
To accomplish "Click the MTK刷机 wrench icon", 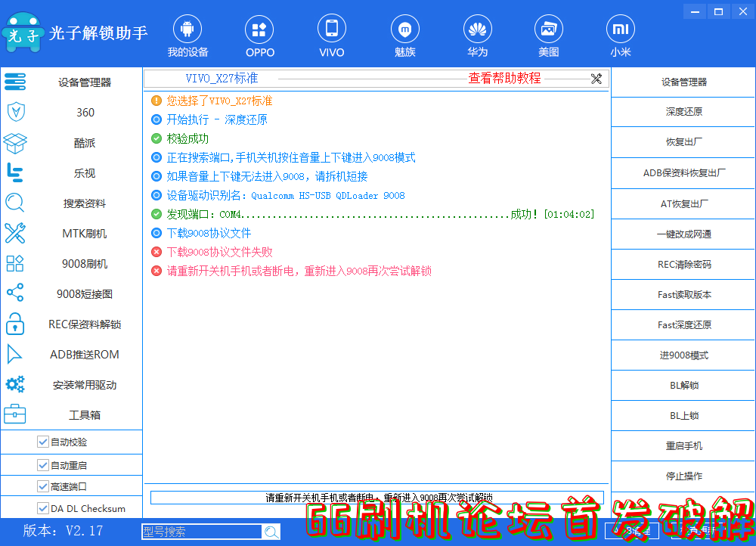I will [15, 234].
